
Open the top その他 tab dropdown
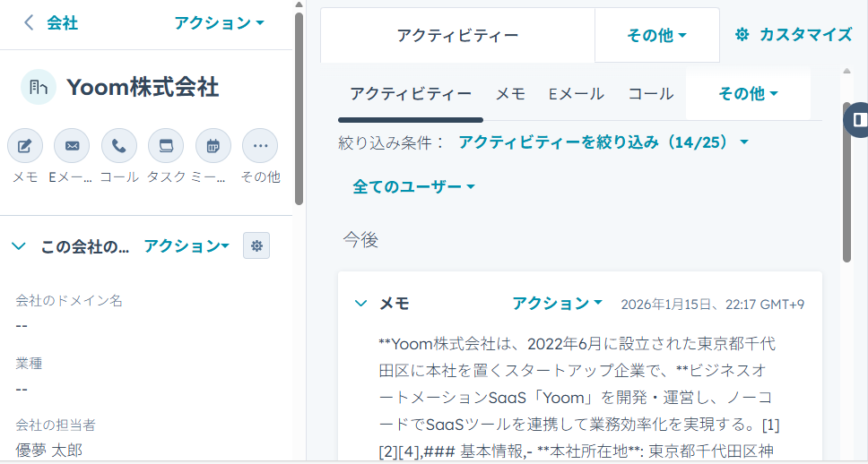tap(657, 36)
